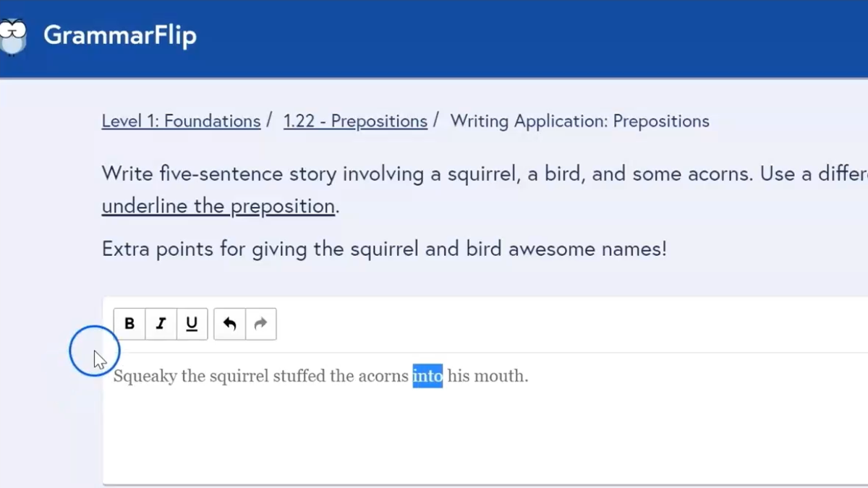The width and height of the screenshot is (868, 488).
Task: Redo the edit with the grayed forward arrow
Action: click(x=260, y=324)
